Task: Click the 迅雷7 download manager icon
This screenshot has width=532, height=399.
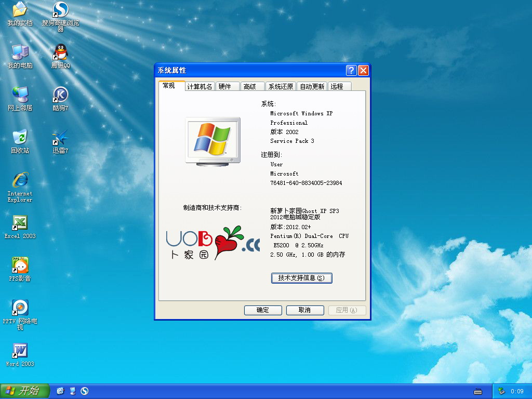Action: coord(61,137)
